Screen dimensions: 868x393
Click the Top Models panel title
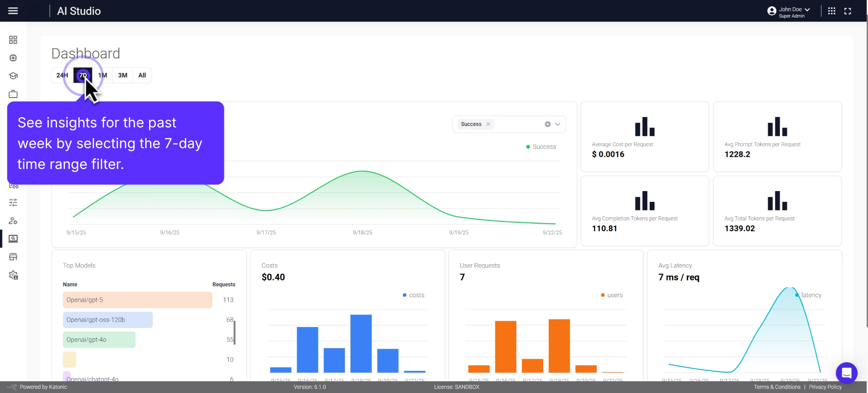[x=79, y=266]
